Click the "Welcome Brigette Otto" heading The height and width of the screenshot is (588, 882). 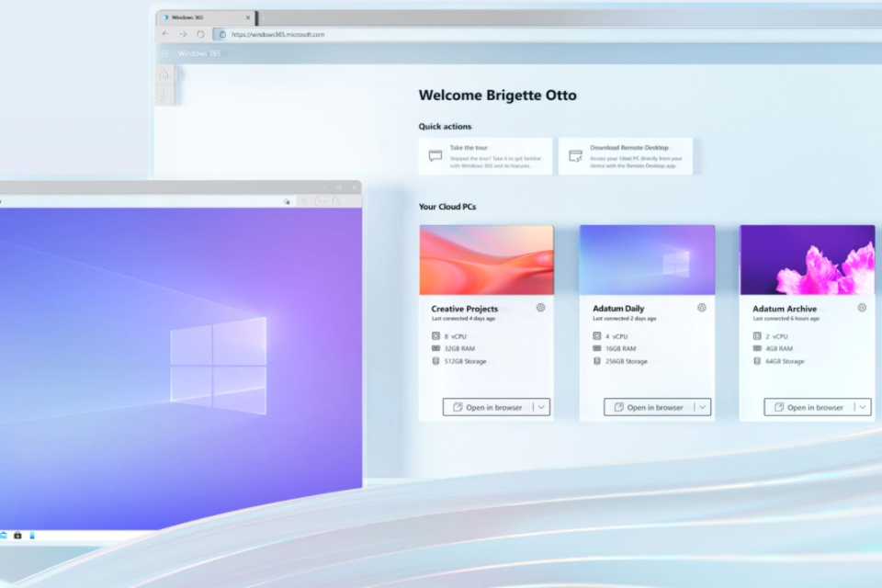tap(497, 96)
